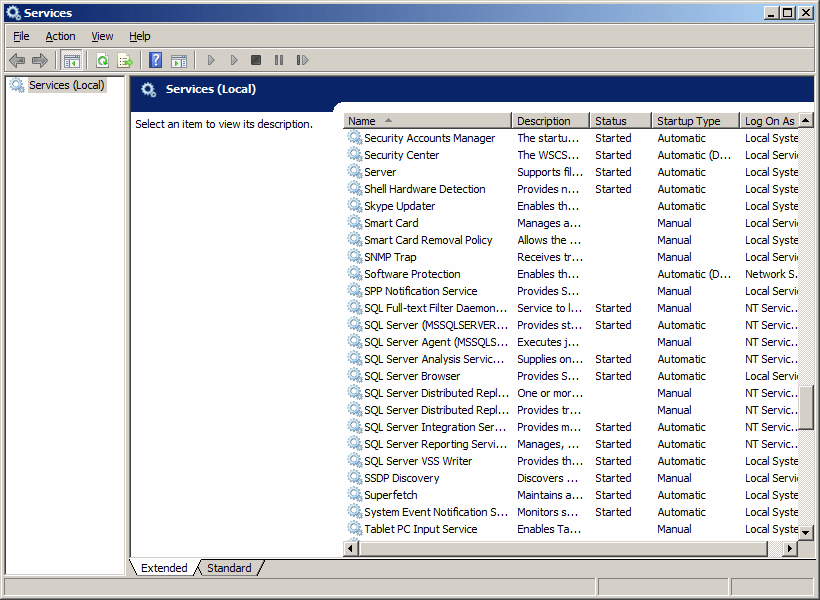This screenshot has height=600, width=820.
Task: Select the Smart Card Removal Policy service
Action: [573, 240]
